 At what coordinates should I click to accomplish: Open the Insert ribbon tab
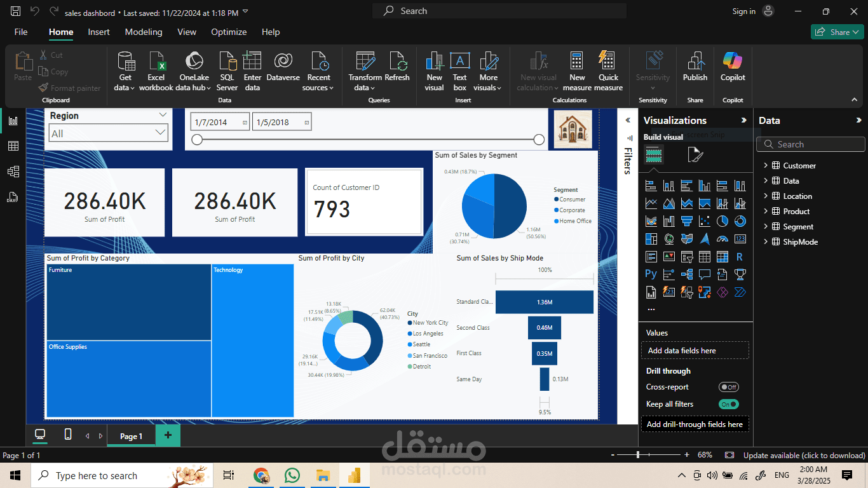pyautogui.click(x=98, y=32)
